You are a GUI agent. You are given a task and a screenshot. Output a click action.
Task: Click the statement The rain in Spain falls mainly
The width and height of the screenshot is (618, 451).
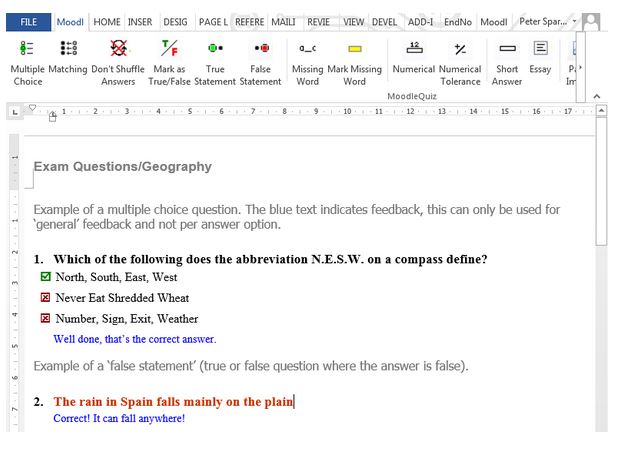click(173, 402)
